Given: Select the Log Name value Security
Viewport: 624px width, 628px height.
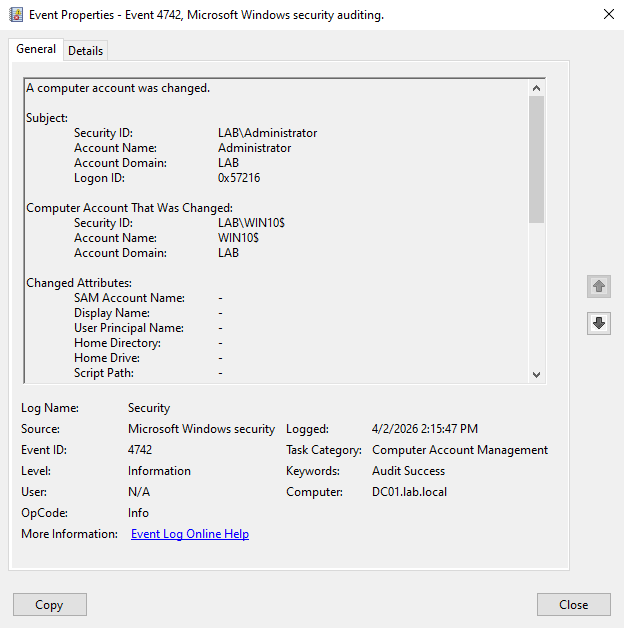Looking at the screenshot, I should [149, 408].
